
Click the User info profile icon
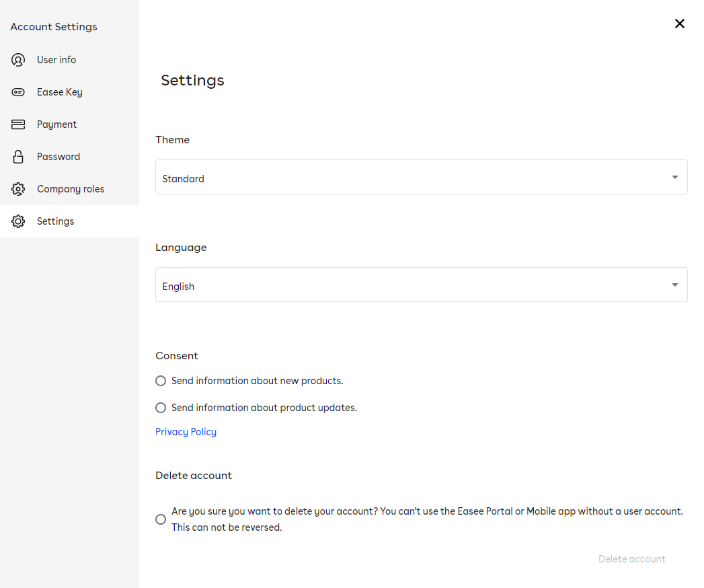[x=18, y=60]
